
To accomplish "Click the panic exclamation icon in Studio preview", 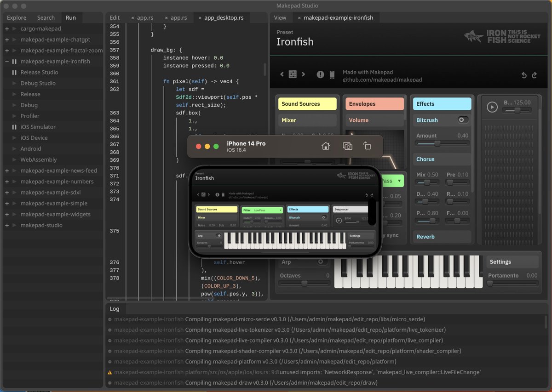I will (321, 74).
